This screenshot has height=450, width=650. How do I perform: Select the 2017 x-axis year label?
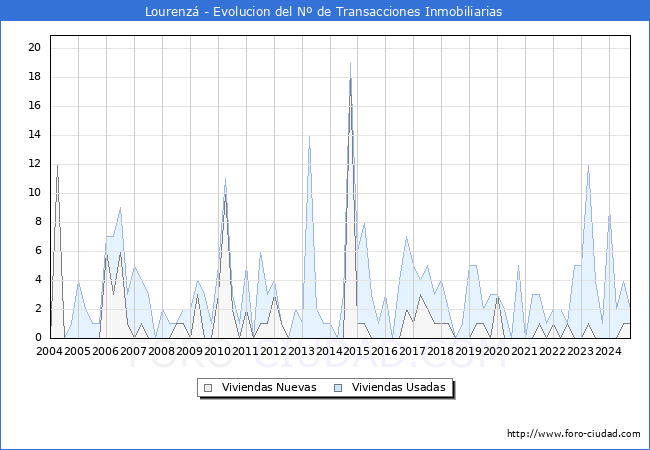(x=413, y=351)
